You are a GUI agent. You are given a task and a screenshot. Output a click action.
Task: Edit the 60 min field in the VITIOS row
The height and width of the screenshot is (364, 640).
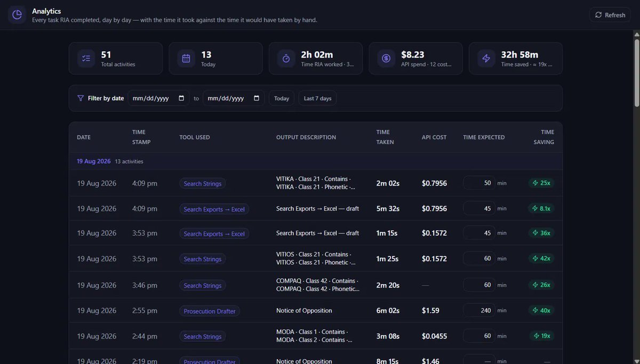pyautogui.click(x=479, y=258)
